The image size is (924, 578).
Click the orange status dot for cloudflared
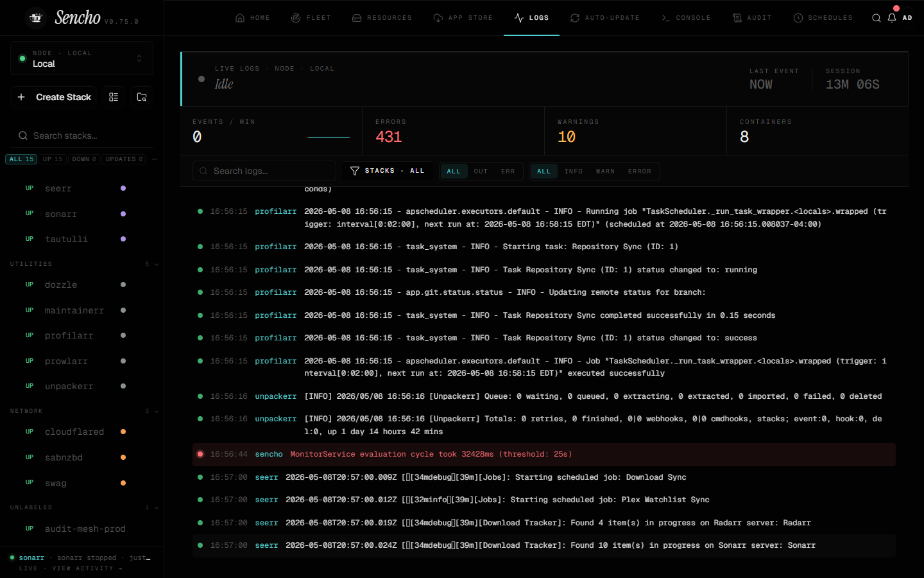point(123,432)
